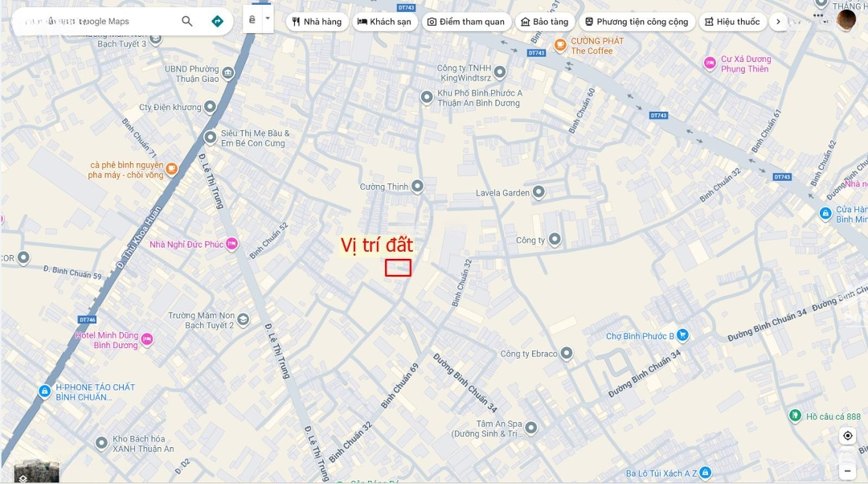Click the search magnifier icon
The width and height of the screenshot is (868, 484).
(187, 21)
